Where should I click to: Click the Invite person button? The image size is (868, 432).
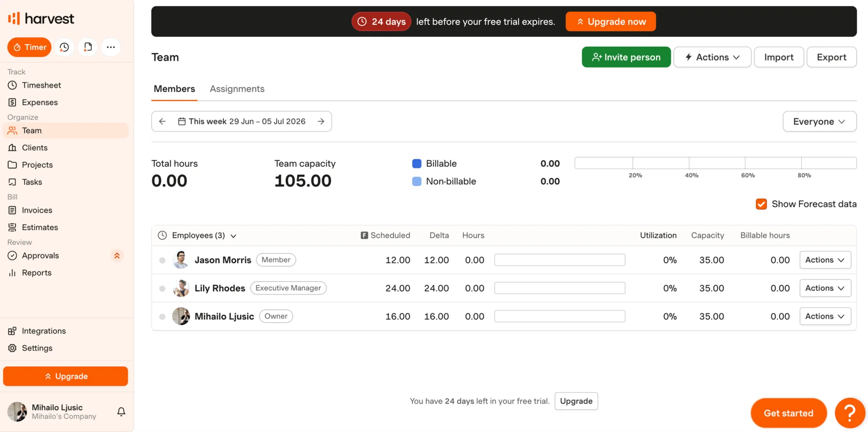(626, 57)
